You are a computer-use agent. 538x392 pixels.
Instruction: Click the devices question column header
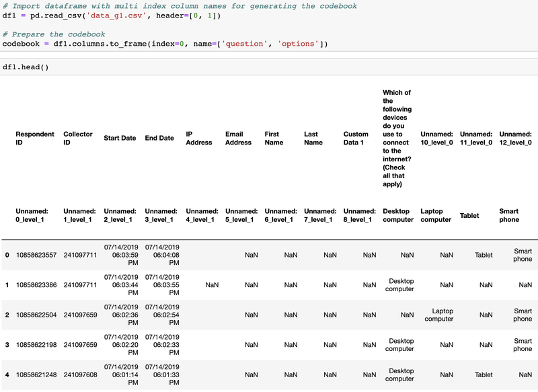tap(397, 138)
